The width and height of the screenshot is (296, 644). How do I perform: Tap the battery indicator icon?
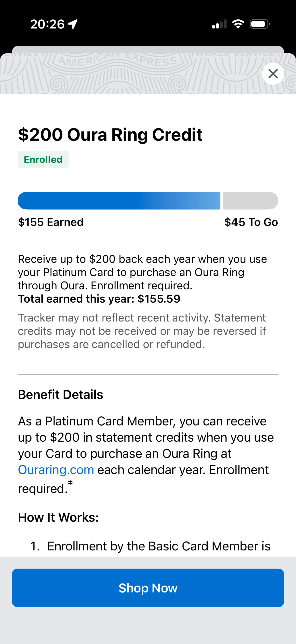click(259, 24)
